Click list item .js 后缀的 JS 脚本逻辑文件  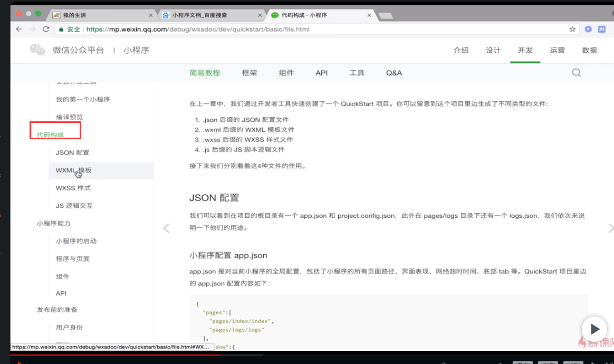[x=244, y=149]
